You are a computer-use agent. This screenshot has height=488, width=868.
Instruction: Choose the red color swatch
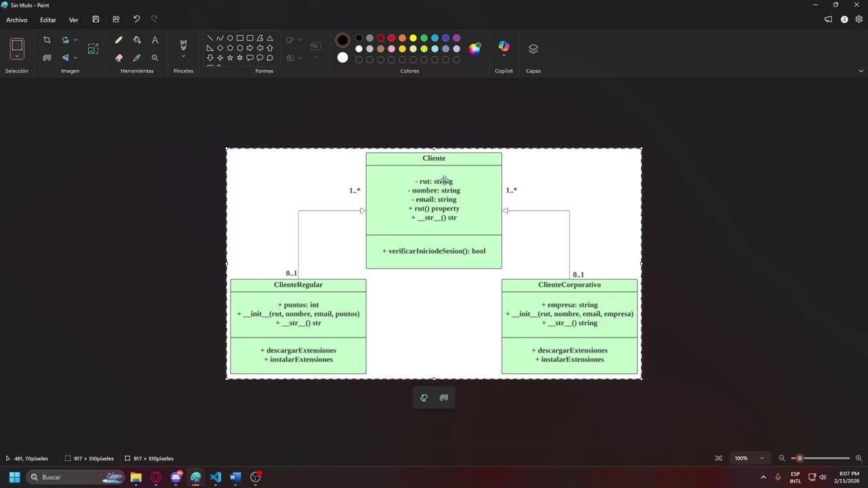[x=391, y=38]
